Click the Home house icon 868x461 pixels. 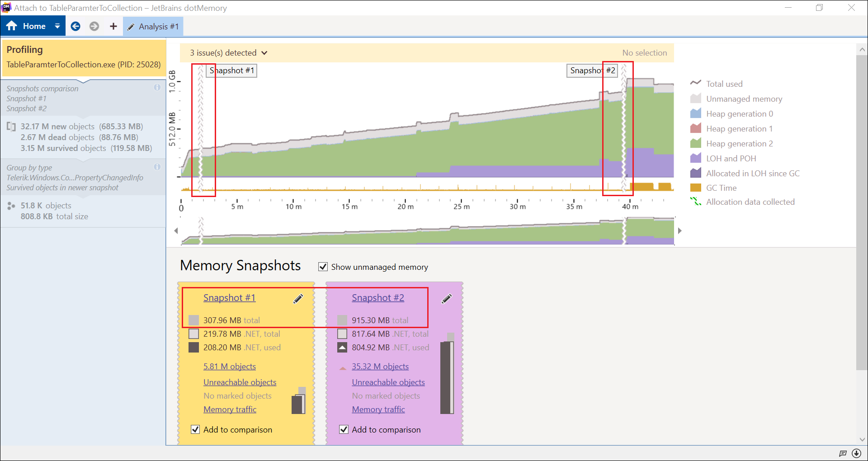point(12,26)
